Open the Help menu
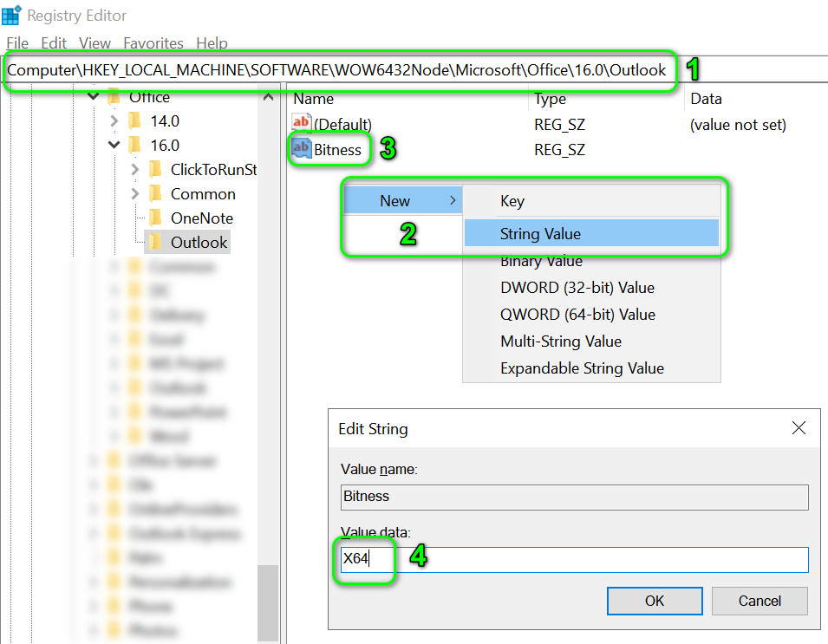This screenshot has width=828, height=644. pos(212,42)
